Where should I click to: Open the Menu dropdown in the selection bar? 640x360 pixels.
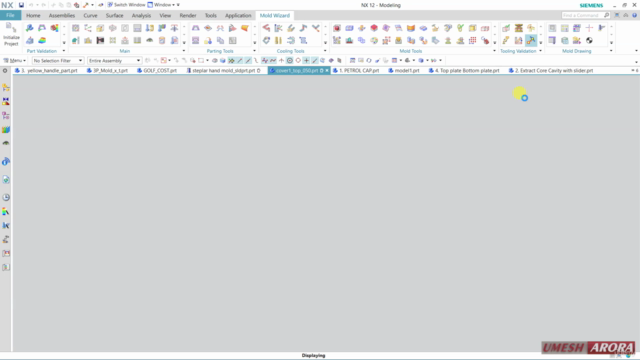pos(15,60)
